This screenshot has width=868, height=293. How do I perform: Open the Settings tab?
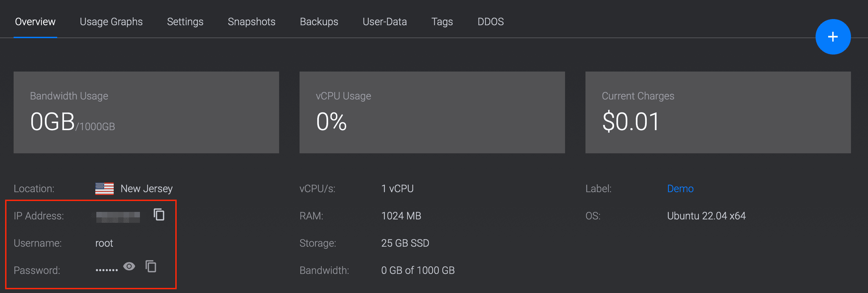point(185,21)
